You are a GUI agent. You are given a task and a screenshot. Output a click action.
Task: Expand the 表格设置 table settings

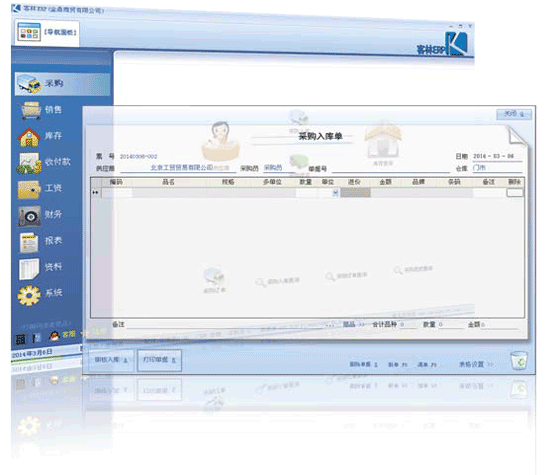476,364
